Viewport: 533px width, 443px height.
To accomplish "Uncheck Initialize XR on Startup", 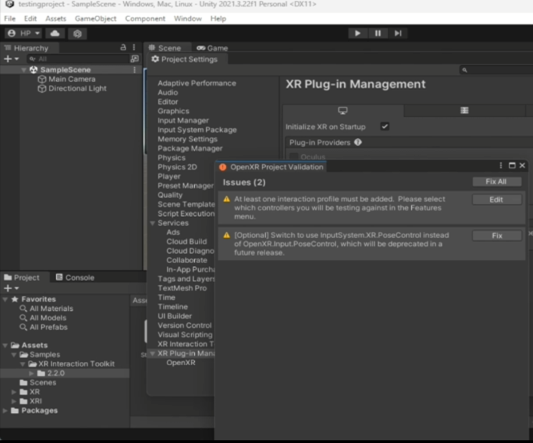I will [x=384, y=126].
